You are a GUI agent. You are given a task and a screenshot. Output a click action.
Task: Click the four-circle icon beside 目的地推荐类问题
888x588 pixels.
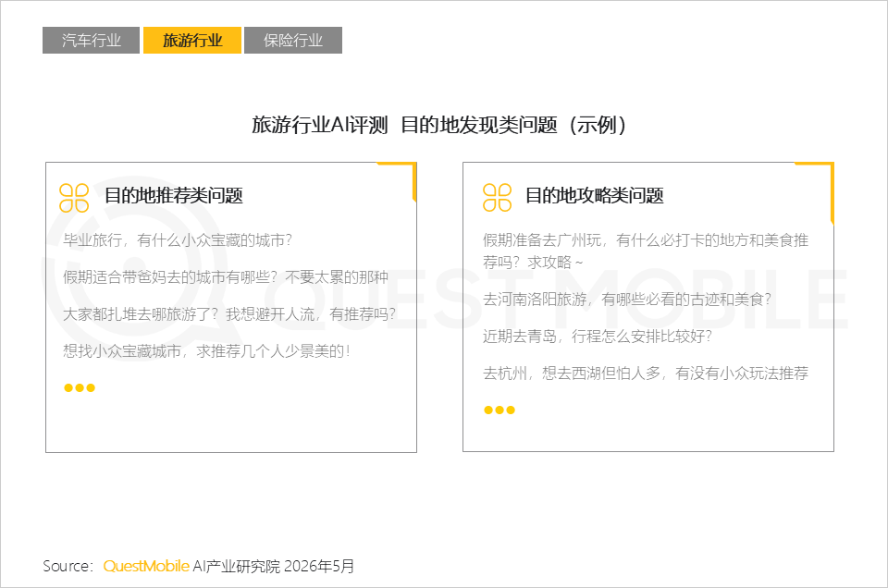[x=74, y=198]
